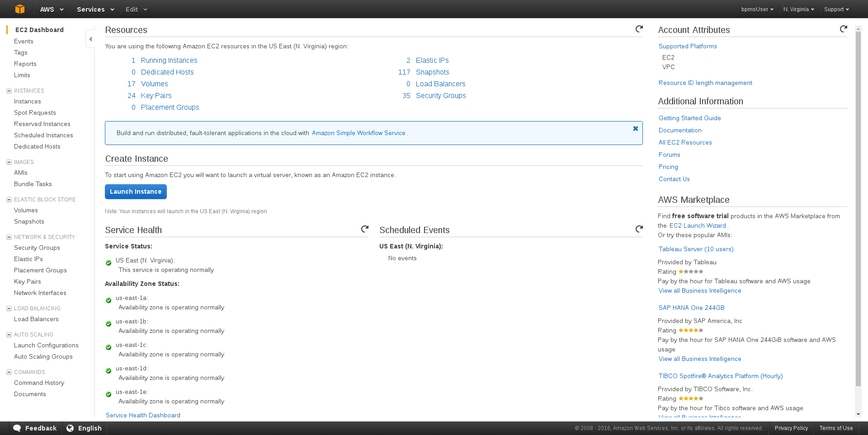868x435 pixels.
Task: Open the Pricing link
Action: (x=668, y=167)
